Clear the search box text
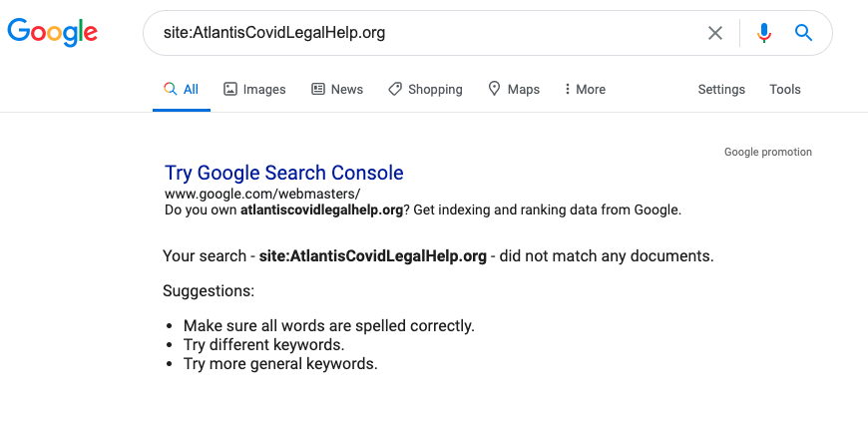The image size is (868, 424). 715,33
